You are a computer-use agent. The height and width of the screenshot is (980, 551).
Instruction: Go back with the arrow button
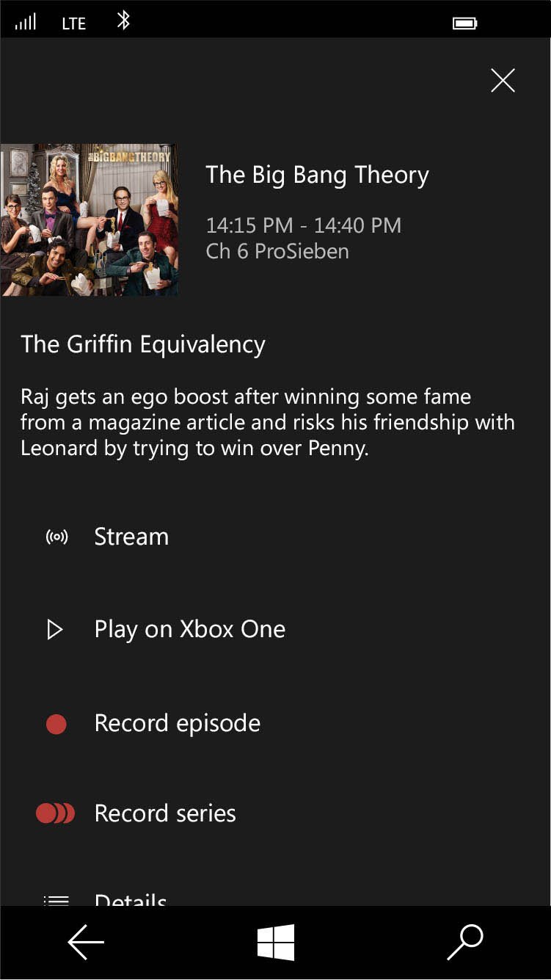pos(86,942)
